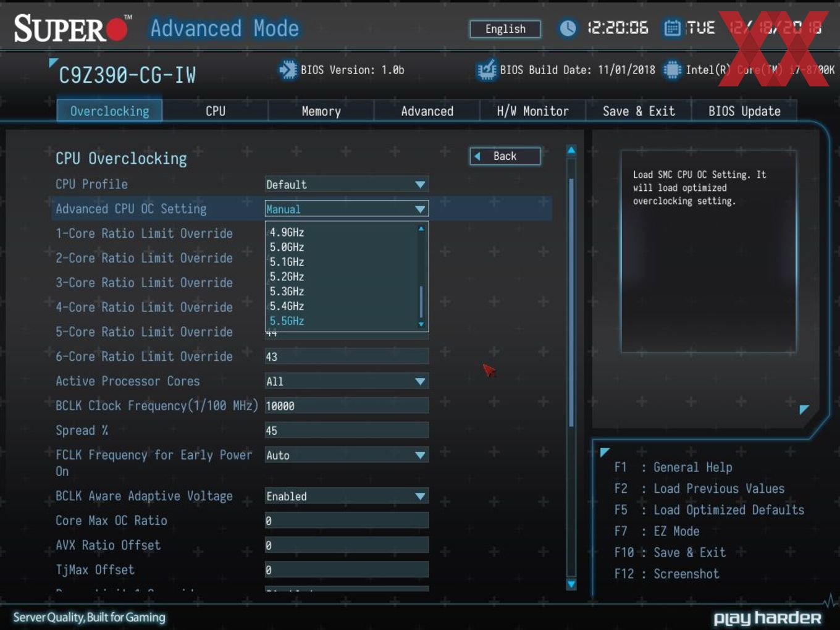Screen dimensions: 840x630
Task: Click the Back button
Action: [505, 156]
